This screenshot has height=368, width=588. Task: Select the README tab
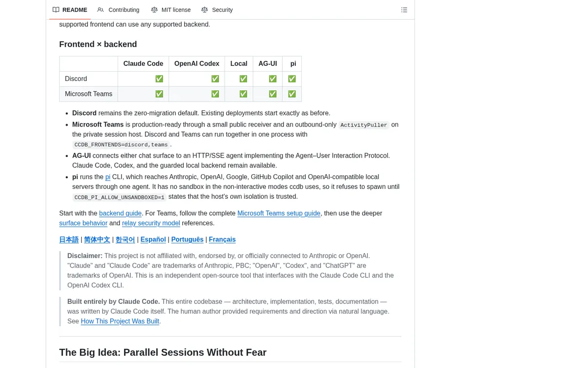pyautogui.click(x=70, y=10)
